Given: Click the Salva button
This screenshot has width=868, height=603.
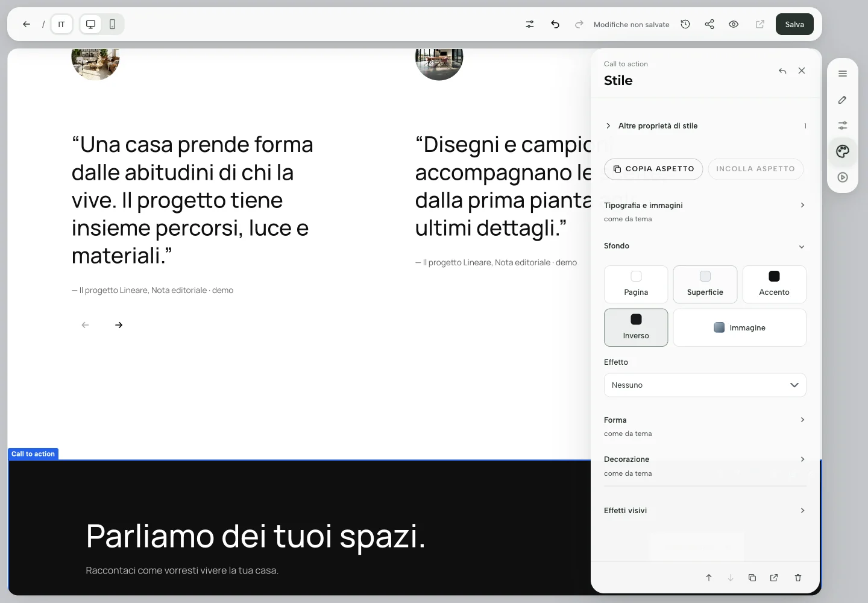Looking at the screenshot, I should click(794, 24).
